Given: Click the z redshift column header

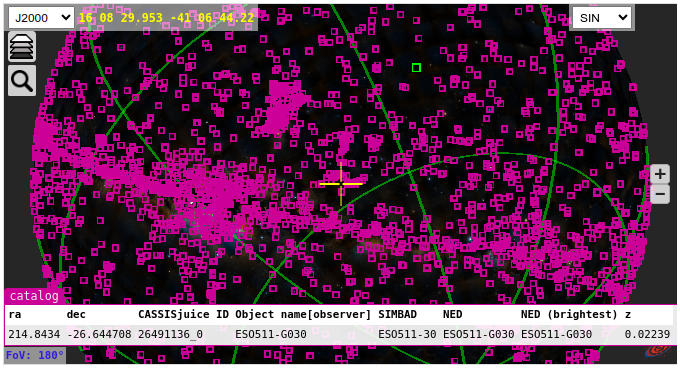Looking at the screenshot, I should point(628,314).
